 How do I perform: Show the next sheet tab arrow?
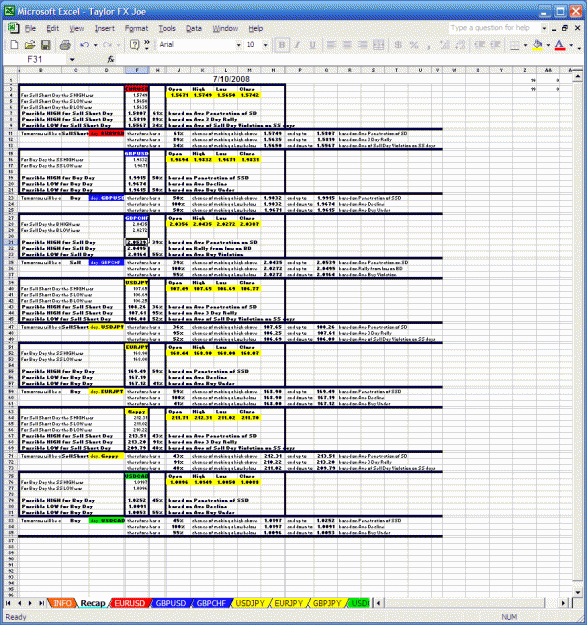(30, 603)
